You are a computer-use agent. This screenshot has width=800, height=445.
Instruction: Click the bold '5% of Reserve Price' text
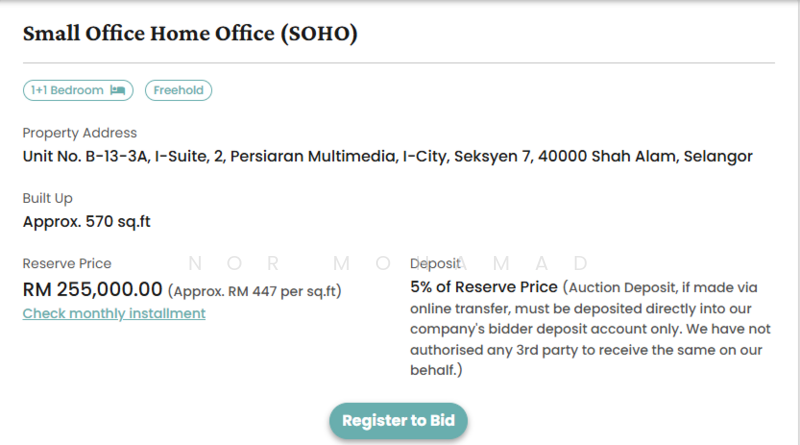(483, 287)
